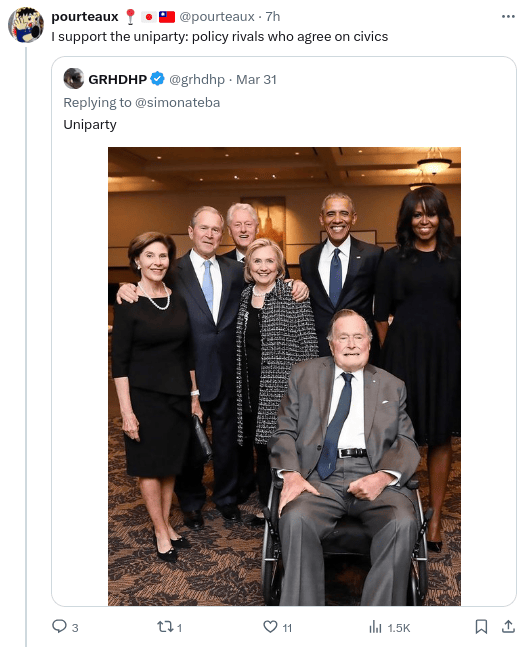The width and height of the screenshot is (528, 647).
Task: Repost this tweet using retweet icon
Action: click(x=165, y=627)
